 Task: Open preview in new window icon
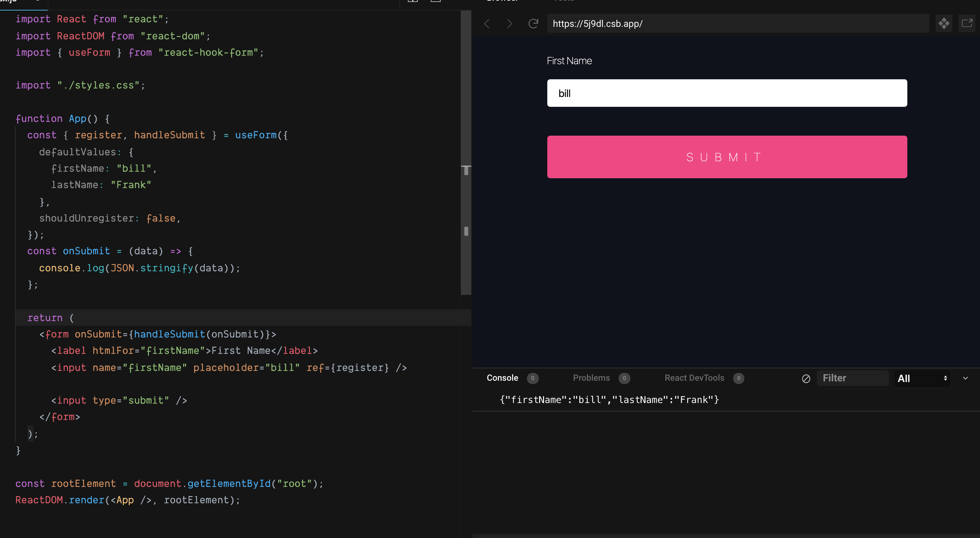[x=967, y=24]
